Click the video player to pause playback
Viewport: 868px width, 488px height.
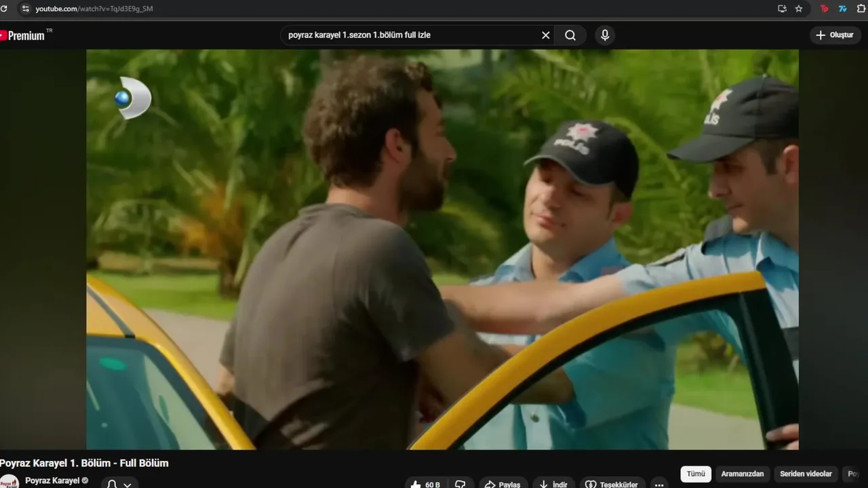pyautogui.click(x=442, y=249)
